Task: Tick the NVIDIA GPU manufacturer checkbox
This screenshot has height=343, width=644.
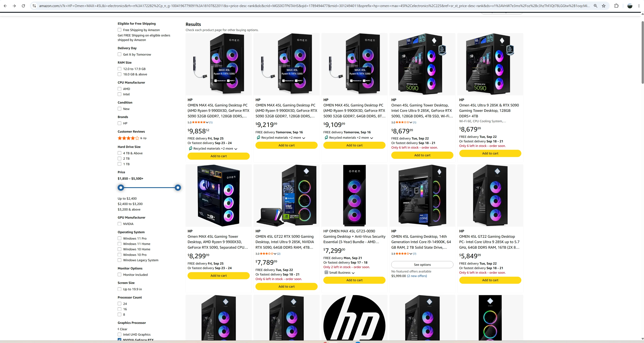Action: (119, 224)
